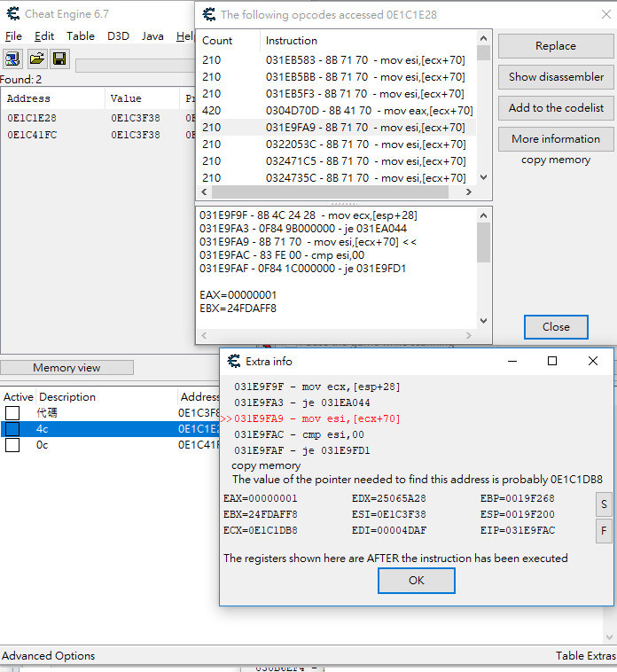Open the File menu
This screenshot has width=617, height=672.
tap(13, 36)
